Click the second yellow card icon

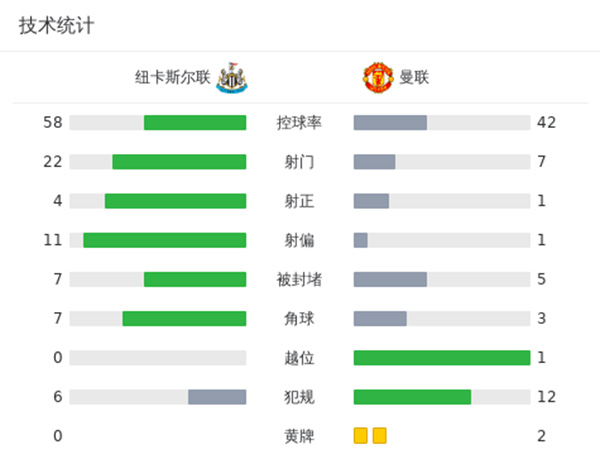[379, 436]
